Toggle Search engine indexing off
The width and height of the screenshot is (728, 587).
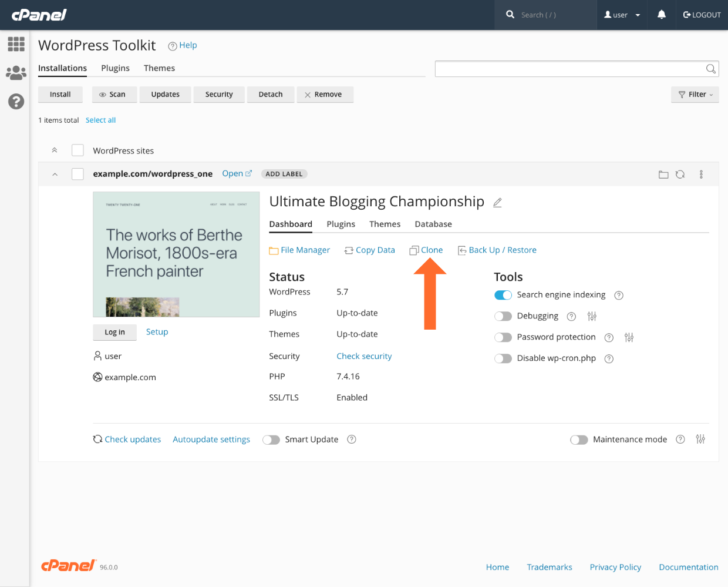(503, 295)
